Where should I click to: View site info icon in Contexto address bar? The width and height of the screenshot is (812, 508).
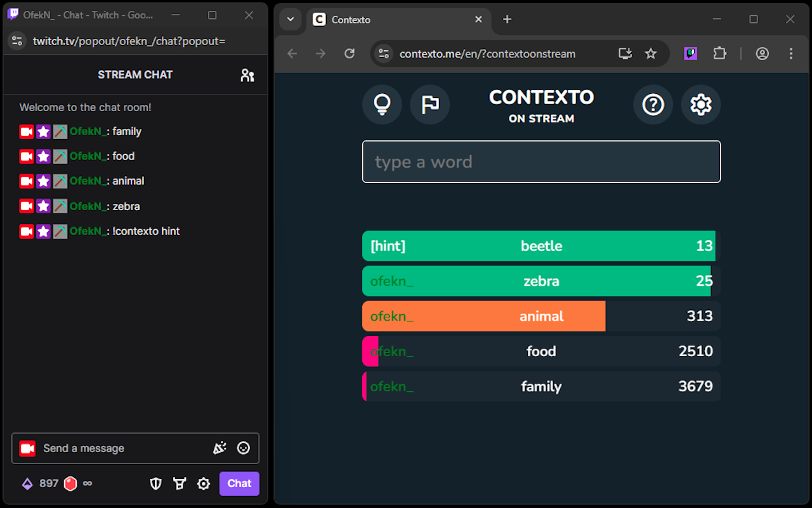click(384, 54)
